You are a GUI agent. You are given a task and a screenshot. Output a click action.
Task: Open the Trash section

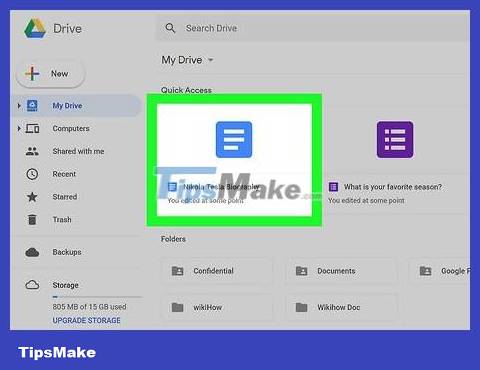click(x=62, y=219)
